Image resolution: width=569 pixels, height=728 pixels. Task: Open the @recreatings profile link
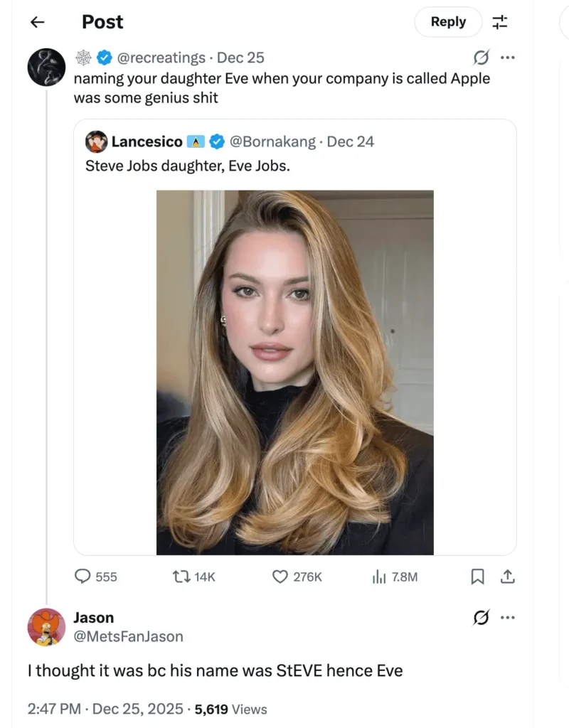coord(162,58)
